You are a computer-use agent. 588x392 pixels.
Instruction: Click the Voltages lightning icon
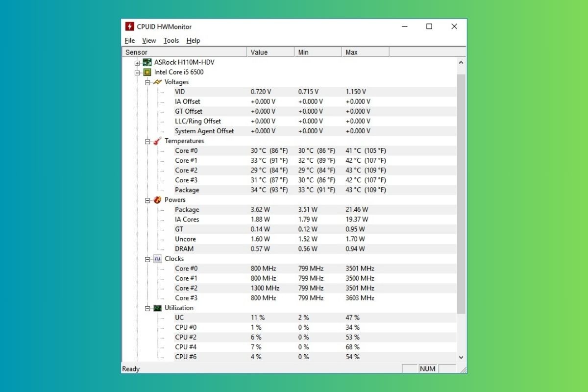(157, 82)
